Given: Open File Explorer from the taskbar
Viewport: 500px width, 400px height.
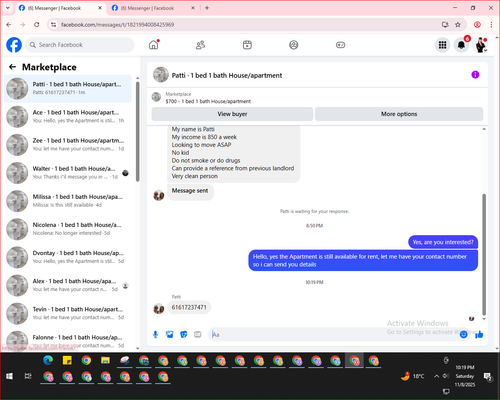Looking at the screenshot, I should [x=105, y=360].
